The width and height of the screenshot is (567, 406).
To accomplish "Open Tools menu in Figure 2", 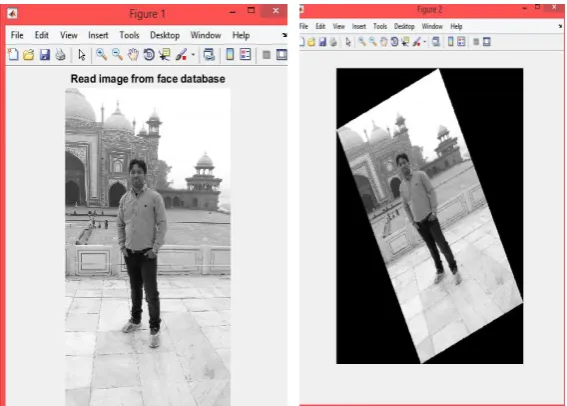I will click(380, 26).
